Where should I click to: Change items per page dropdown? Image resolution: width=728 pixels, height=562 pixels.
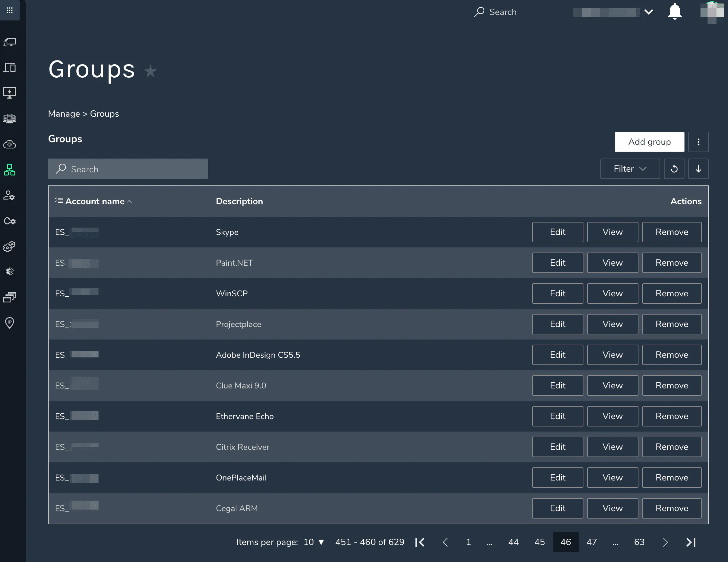tap(314, 542)
